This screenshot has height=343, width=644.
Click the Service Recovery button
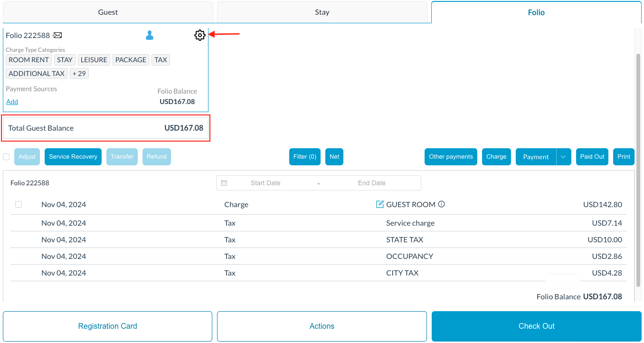click(x=73, y=157)
